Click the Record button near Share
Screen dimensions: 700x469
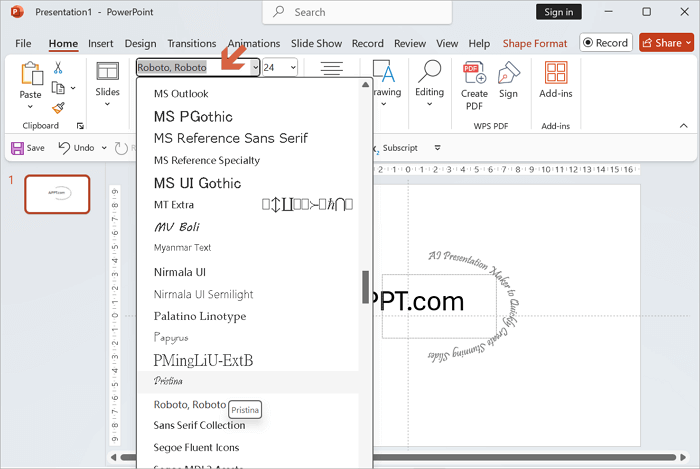(x=606, y=43)
